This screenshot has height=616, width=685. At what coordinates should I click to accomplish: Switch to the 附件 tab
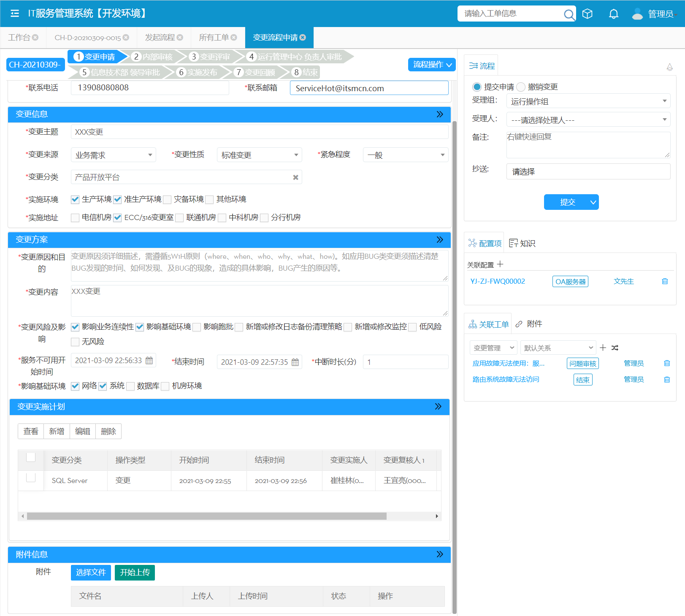[x=529, y=324]
